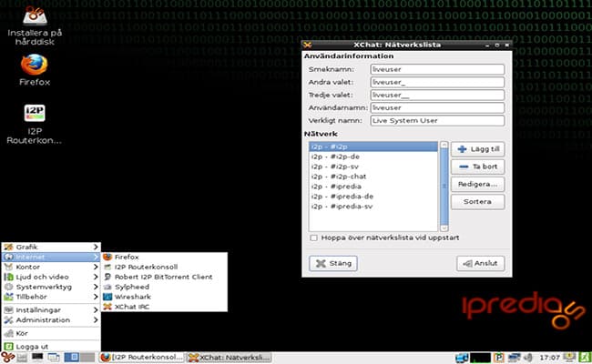Click the 17:07 taskbar clock
592x364 pixels.
coord(549,358)
